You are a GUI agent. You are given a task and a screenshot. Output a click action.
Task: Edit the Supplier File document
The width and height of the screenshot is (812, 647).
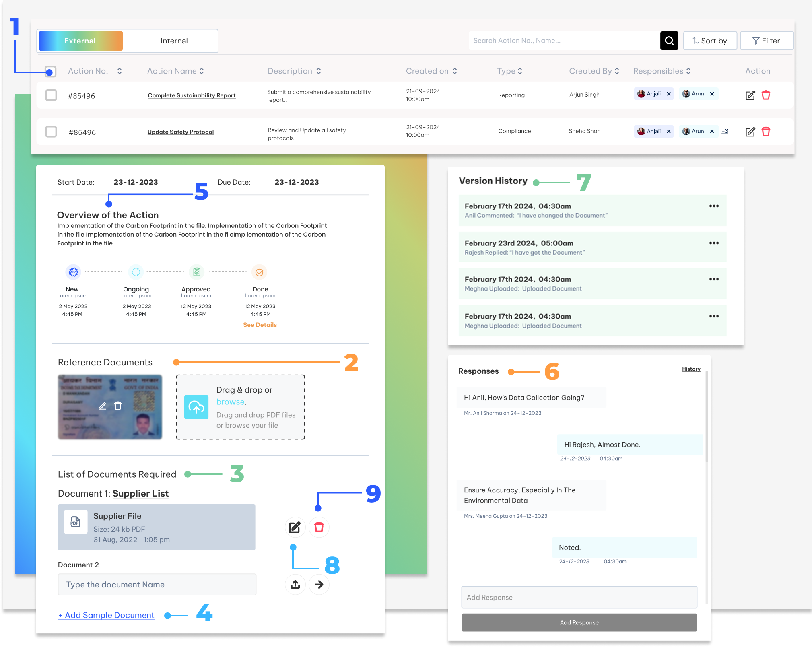295,527
